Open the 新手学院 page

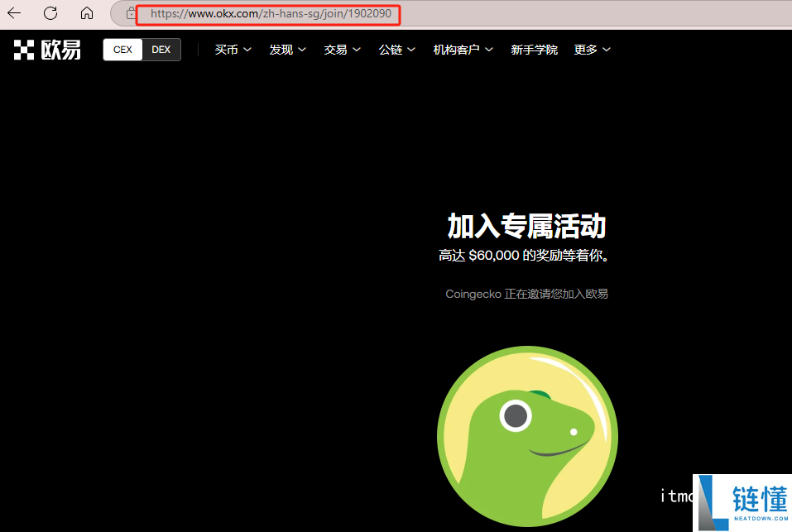coord(534,50)
